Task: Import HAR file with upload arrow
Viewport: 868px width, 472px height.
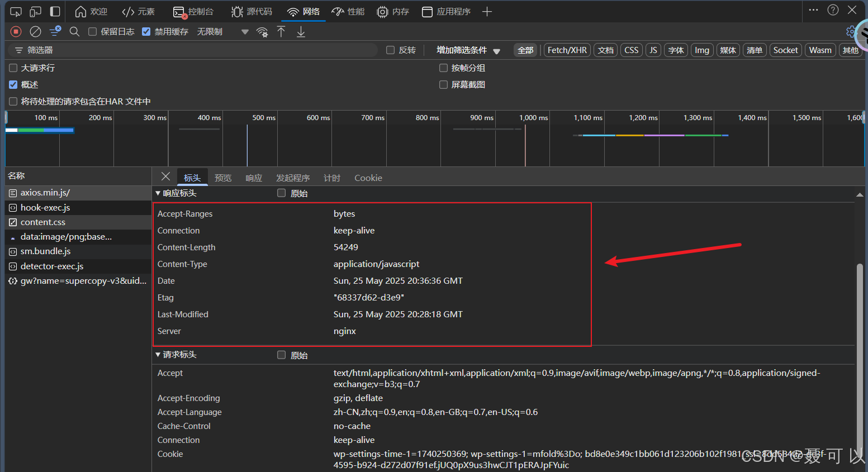Action: tap(281, 32)
